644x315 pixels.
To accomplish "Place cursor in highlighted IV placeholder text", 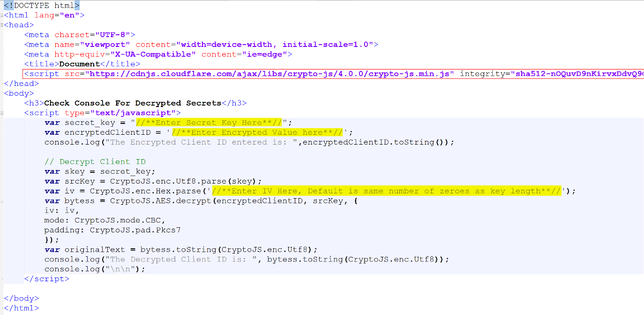I will [x=386, y=191].
